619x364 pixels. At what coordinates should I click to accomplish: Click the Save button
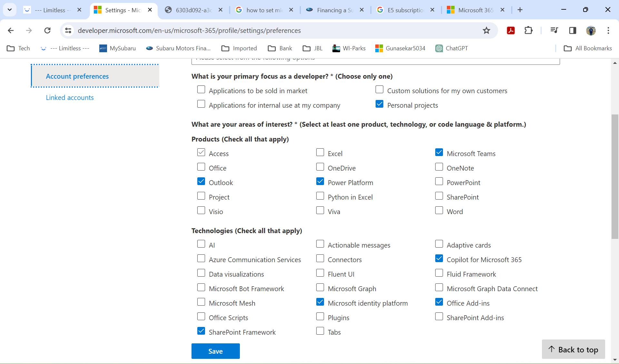pyautogui.click(x=216, y=351)
